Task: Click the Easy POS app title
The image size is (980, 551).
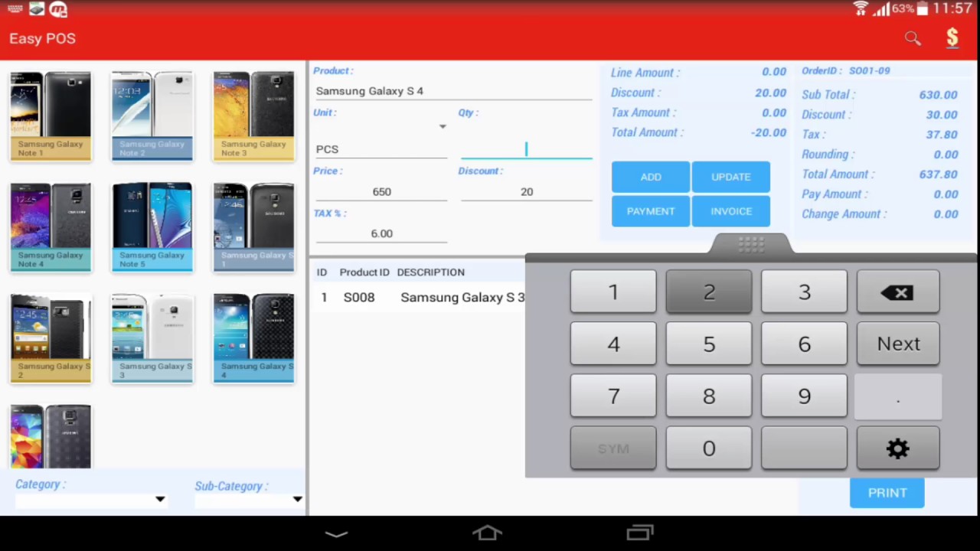Action: coord(42,38)
